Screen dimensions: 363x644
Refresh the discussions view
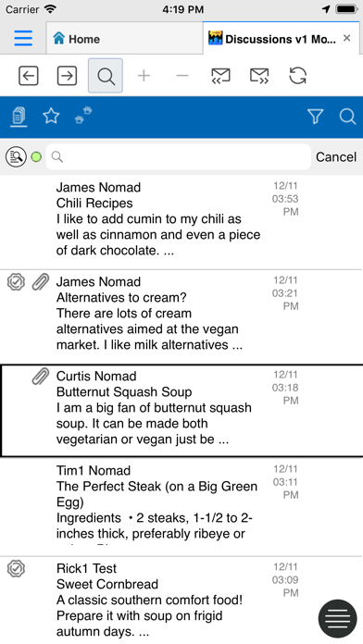[x=297, y=76]
